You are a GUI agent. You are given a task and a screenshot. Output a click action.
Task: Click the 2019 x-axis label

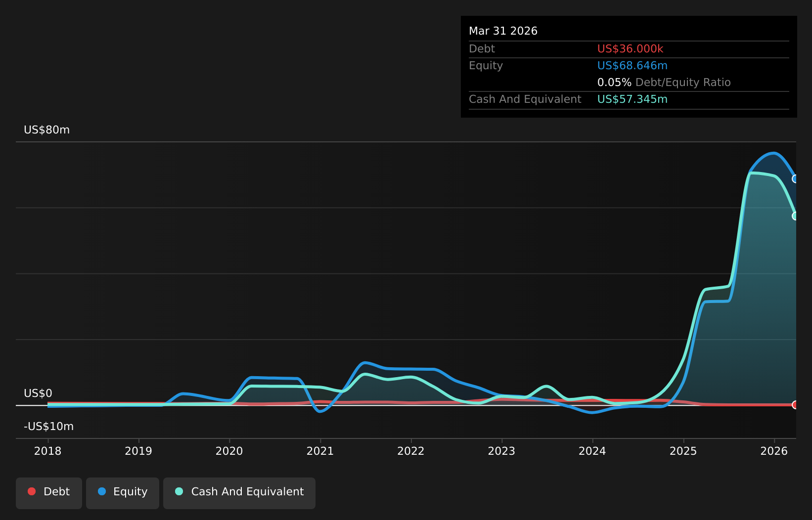138,451
